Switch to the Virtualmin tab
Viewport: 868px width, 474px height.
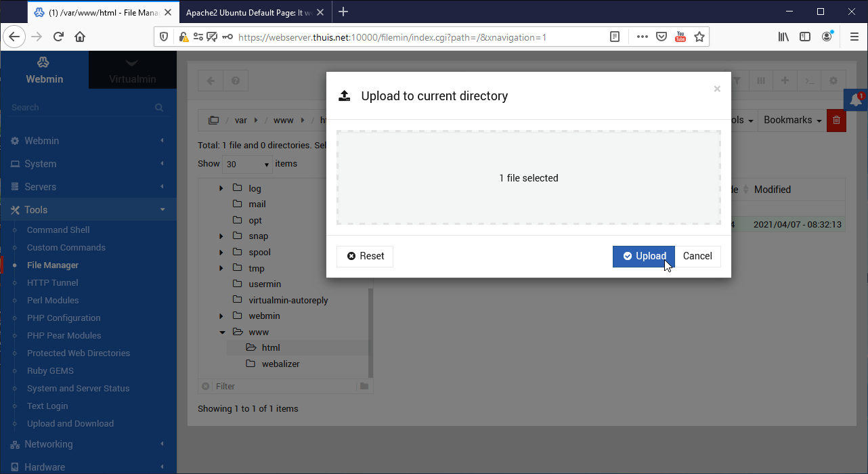[133, 70]
